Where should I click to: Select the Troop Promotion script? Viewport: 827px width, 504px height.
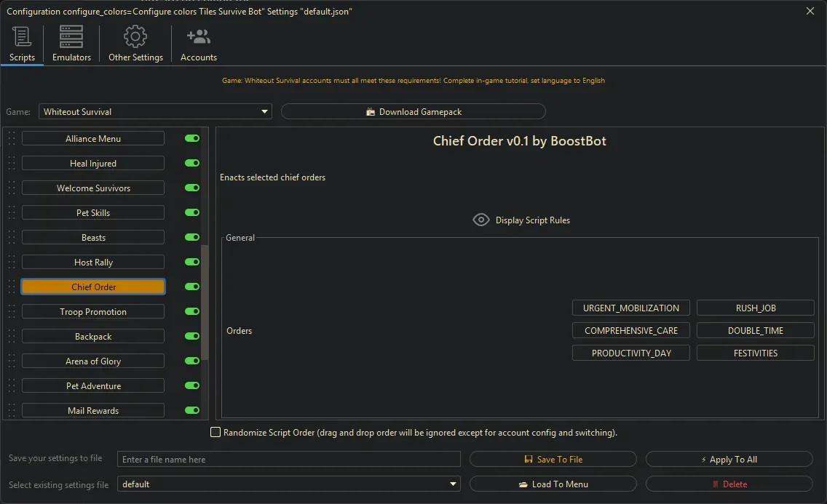(x=93, y=312)
